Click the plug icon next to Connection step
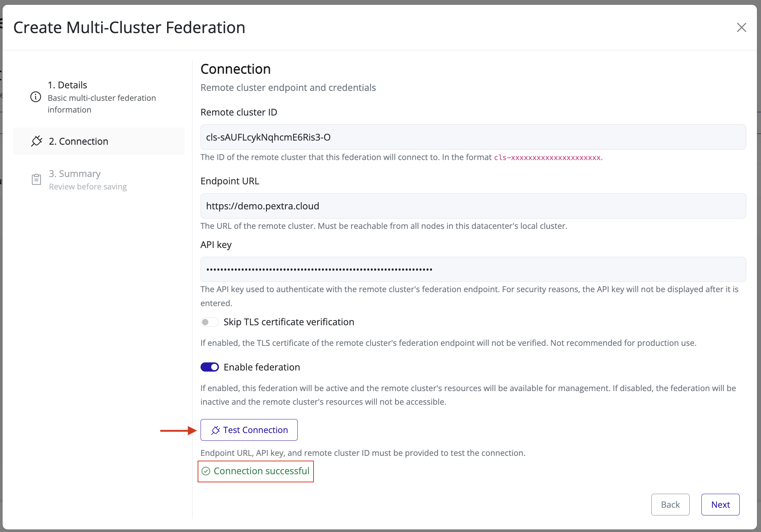Image resolution: width=761 pixels, height=532 pixels. coord(36,141)
